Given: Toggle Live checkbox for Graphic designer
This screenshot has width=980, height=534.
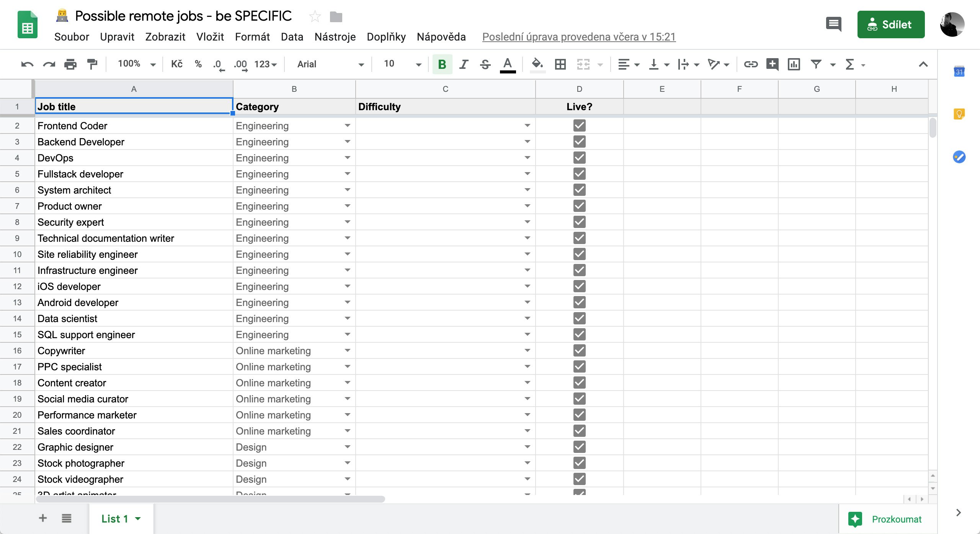Looking at the screenshot, I should click(x=579, y=447).
